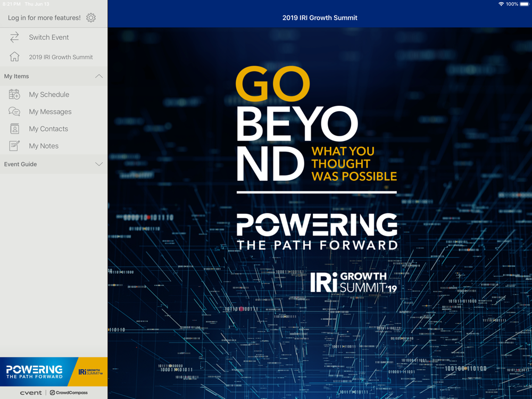532x399 pixels.
Task: Expand the Event Guide section chevron
Action: click(x=99, y=164)
